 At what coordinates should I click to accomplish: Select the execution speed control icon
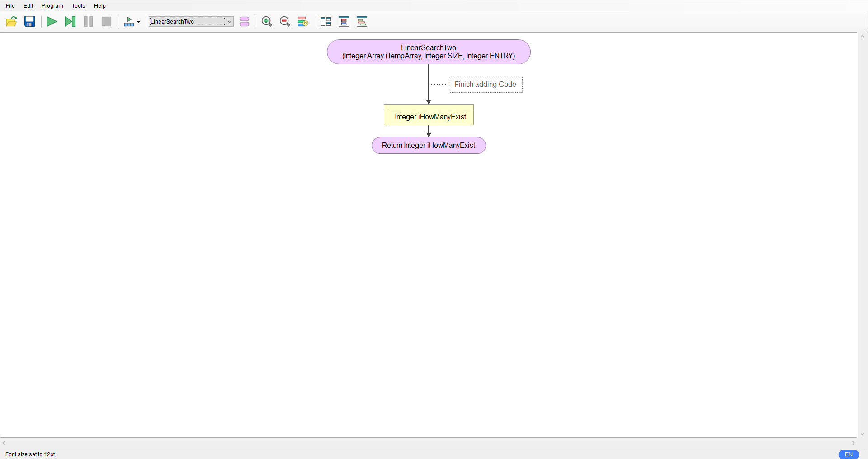click(129, 21)
